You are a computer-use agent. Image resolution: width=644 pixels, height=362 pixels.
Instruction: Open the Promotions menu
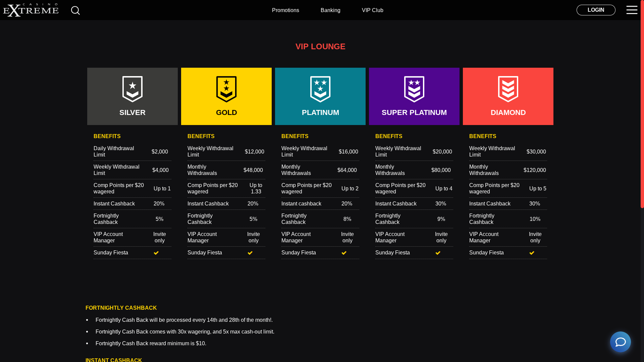click(285, 10)
